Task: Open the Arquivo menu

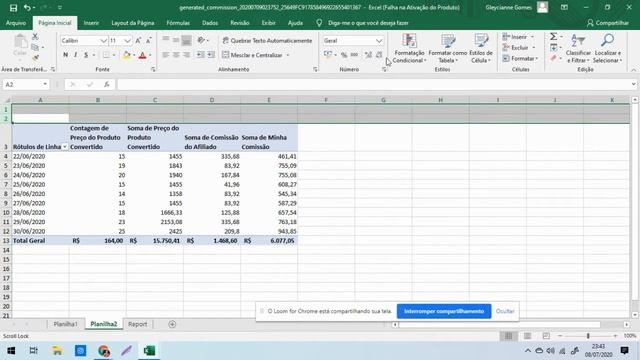Action: click(16, 23)
